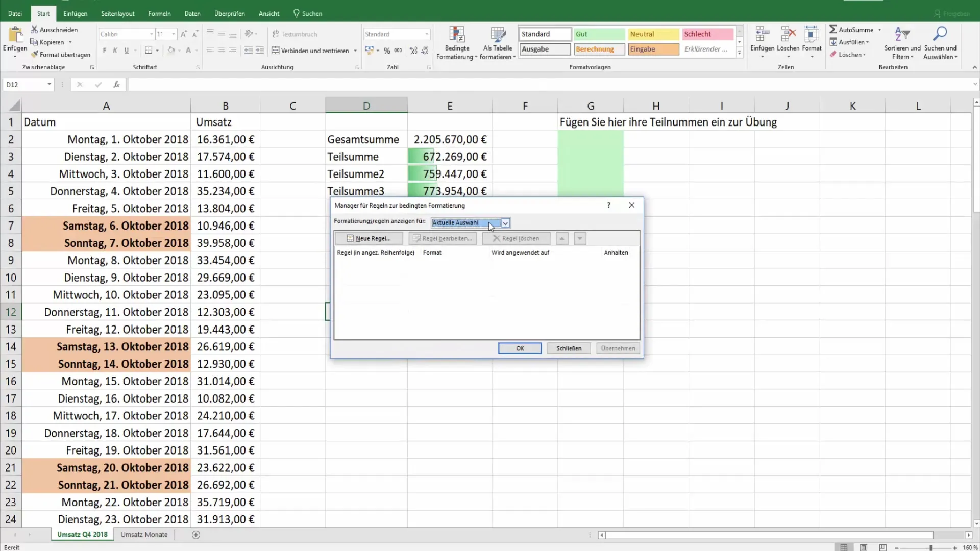
Task: Click Verbinden und zentrieren
Action: pos(310,51)
